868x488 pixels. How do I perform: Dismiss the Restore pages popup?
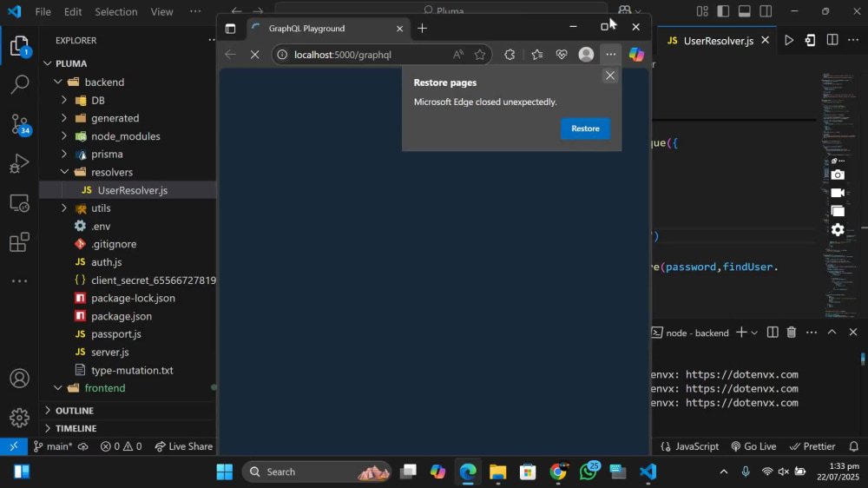(610, 76)
